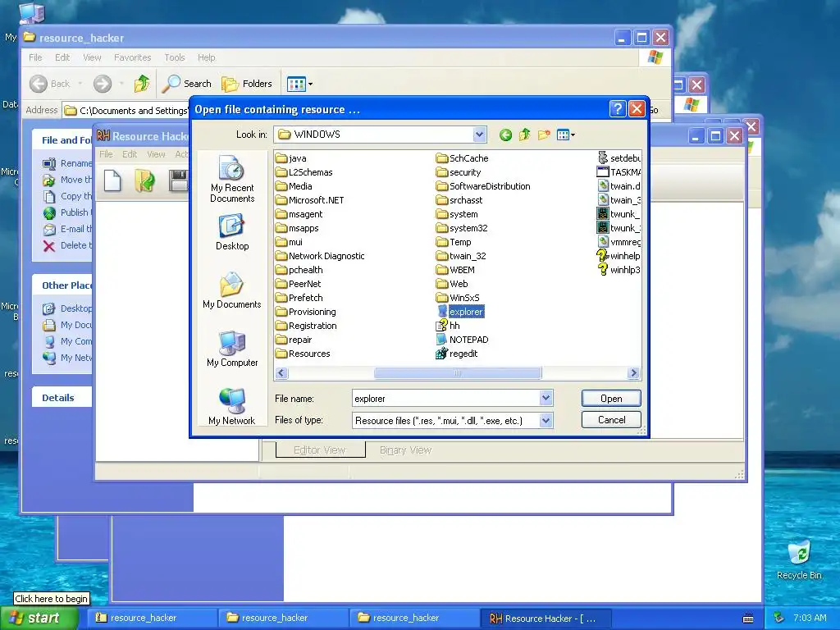The height and width of the screenshot is (630, 840).
Task: Select My Network in places bar
Action: pyautogui.click(x=232, y=406)
